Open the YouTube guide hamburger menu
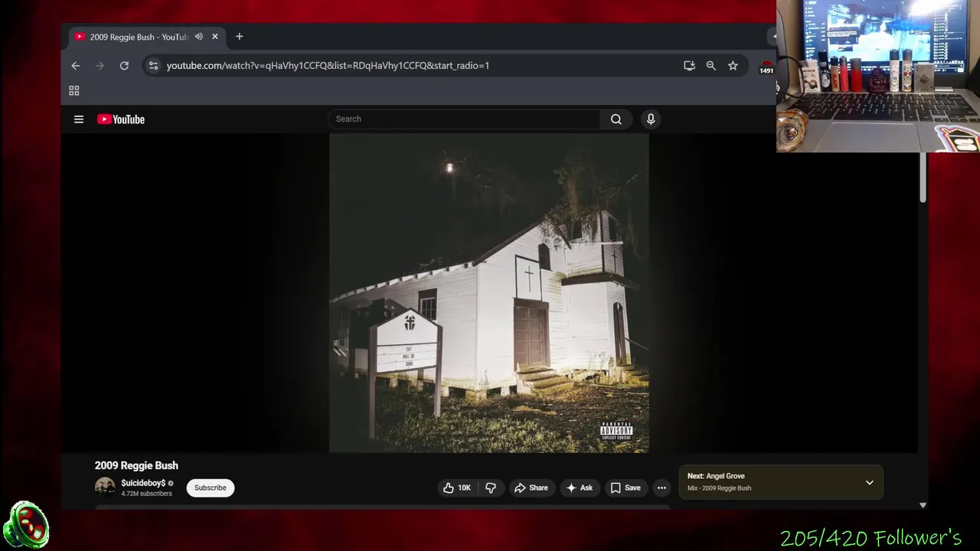The image size is (980, 551). [x=78, y=119]
